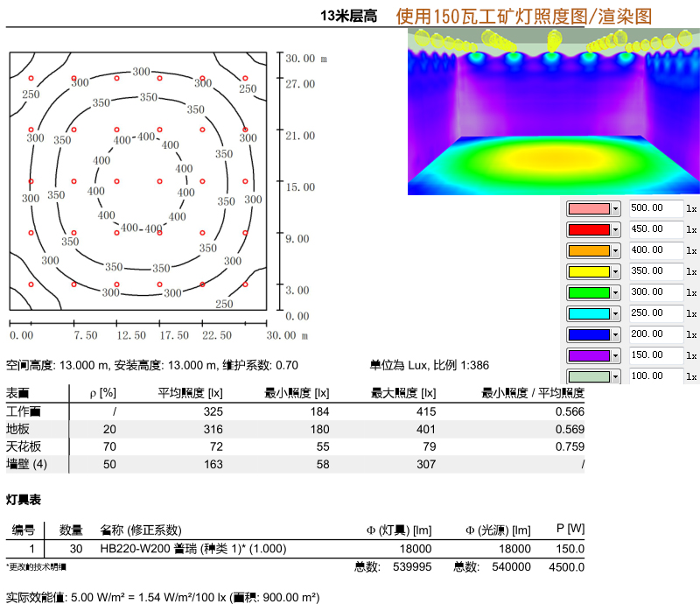The width and height of the screenshot is (700, 604).
Task: Select the '地板' row label
Action: [17, 429]
